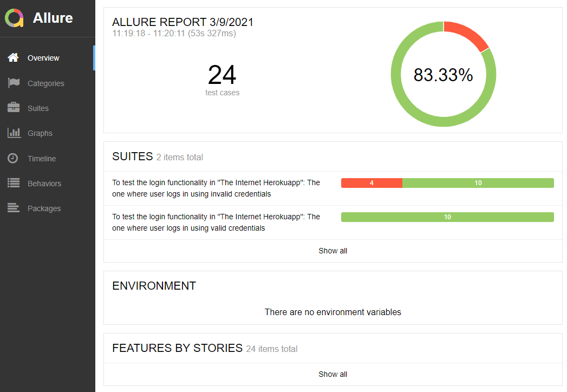The image size is (567, 392).
Task: Click the Timeline clock icon
Action: (x=13, y=159)
